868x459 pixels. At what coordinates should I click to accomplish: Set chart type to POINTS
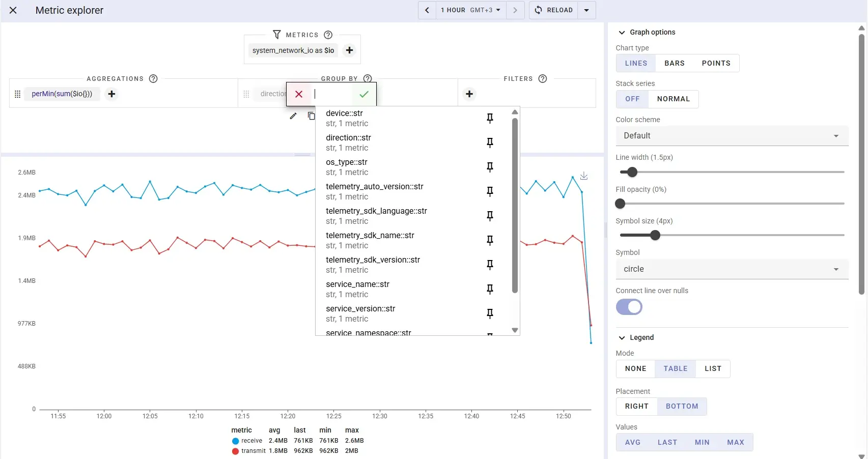pos(716,63)
